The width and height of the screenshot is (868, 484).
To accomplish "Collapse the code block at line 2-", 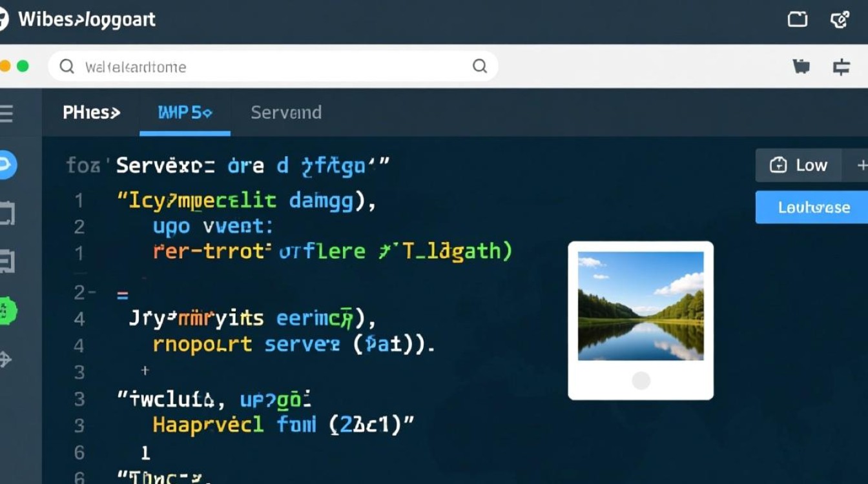I will tap(85, 293).
